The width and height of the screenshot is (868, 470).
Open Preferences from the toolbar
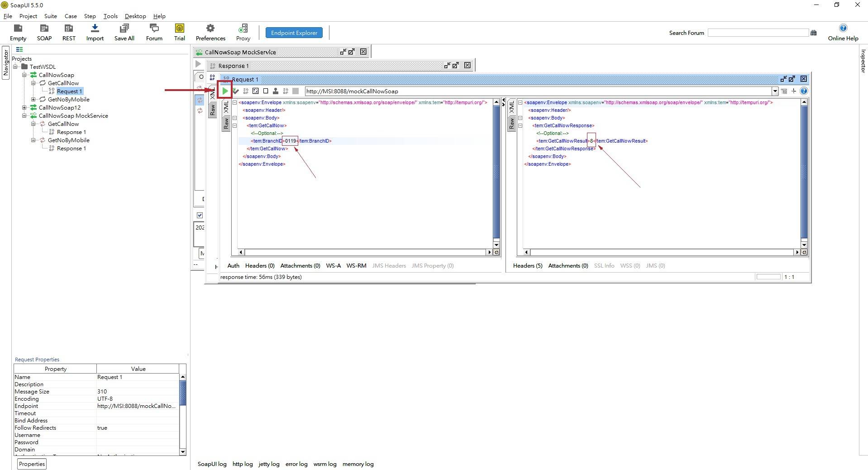(x=210, y=33)
